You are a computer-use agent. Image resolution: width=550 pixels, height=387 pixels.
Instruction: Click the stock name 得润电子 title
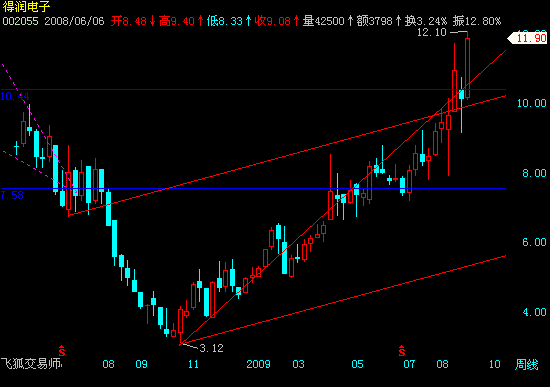[26, 7]
